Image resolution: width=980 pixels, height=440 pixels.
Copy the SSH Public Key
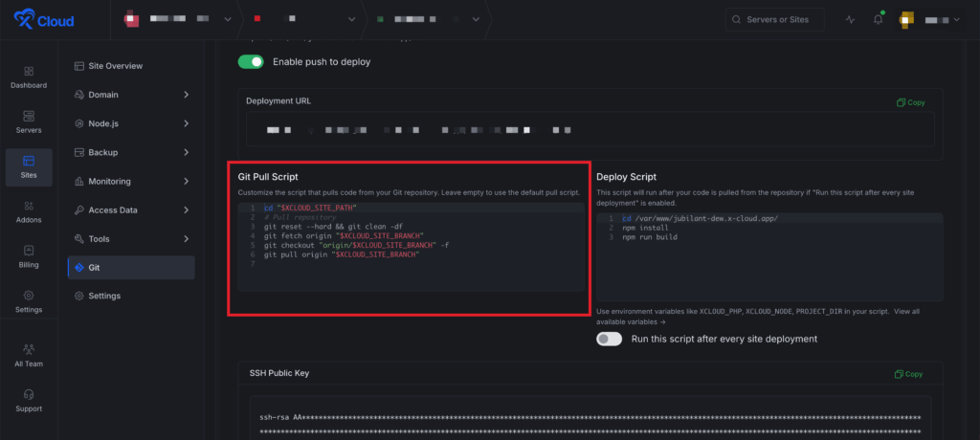coord(910,374)
